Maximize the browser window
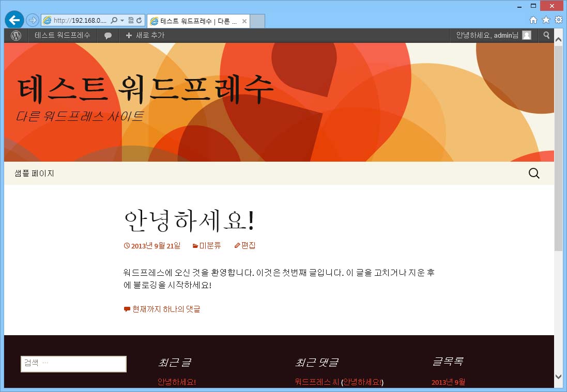Viewport: 567px width, 392px height. (x=533, y=6)
